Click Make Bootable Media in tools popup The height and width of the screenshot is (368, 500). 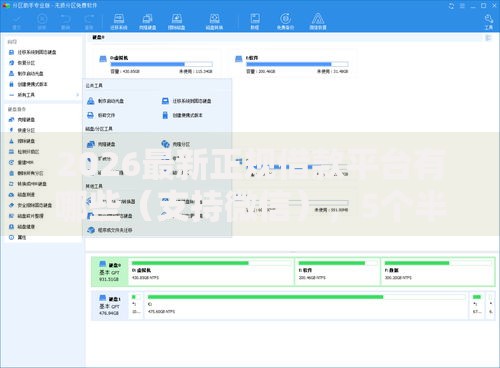pos(106,101)
